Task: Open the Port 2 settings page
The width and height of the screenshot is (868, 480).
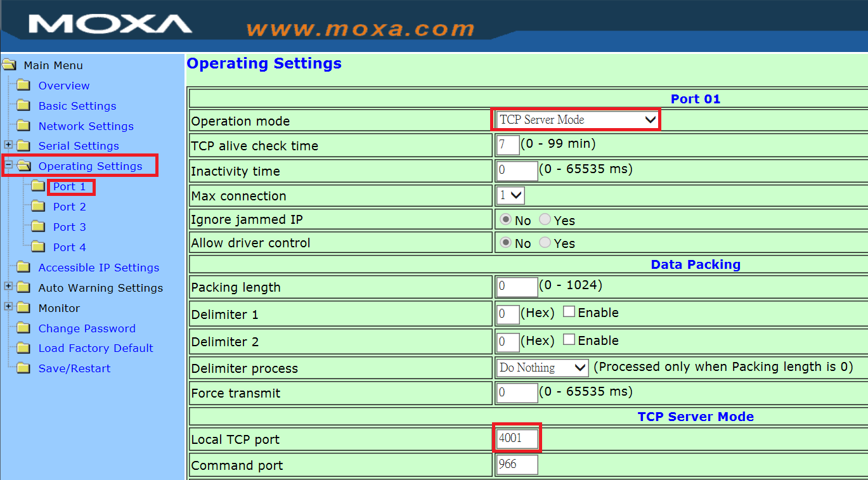Action: 69,206
